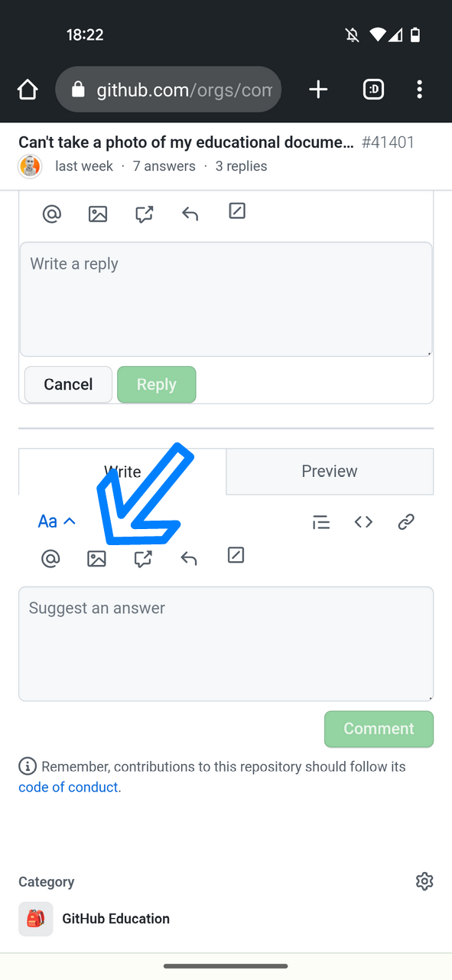Reference a discussion with the cross-reference icon
The width and height of the screenshot is (452, 980).
pos(144,558)
